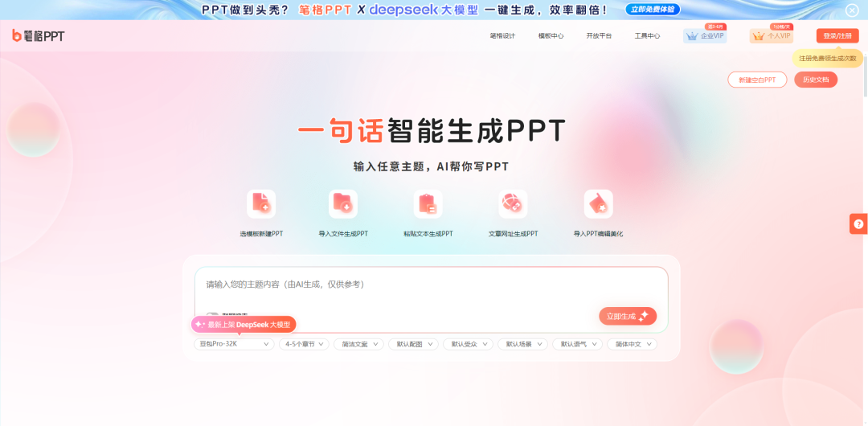Expand the 4-5个章节 dropdown
Image resolution: width=868 pixels, height=426 pixels.
tap(304, 344)
